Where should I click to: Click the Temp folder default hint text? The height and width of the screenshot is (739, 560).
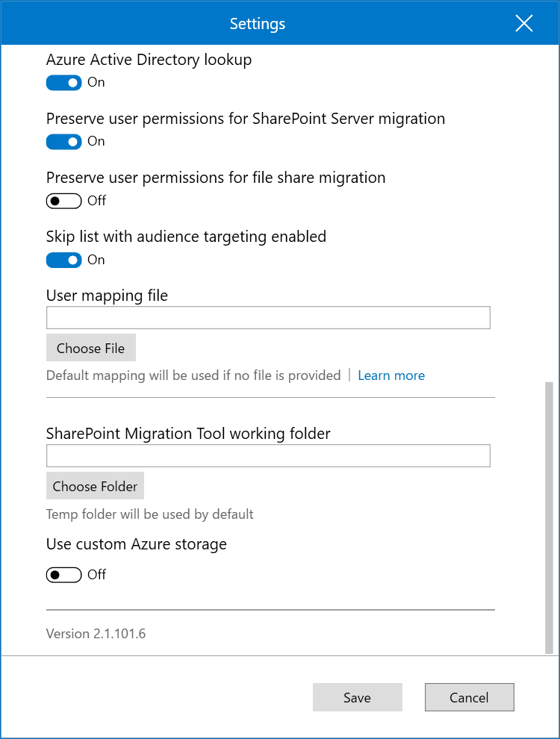(149, 514)
